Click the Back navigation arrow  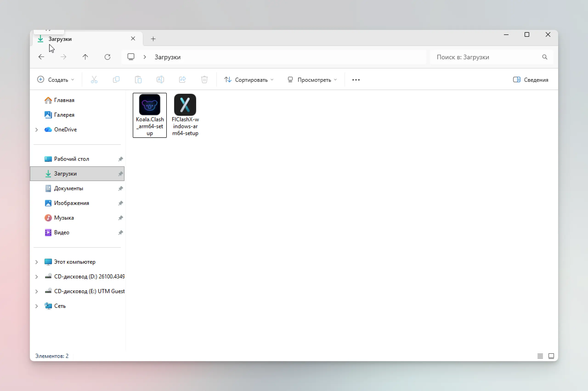coord(41,57)
